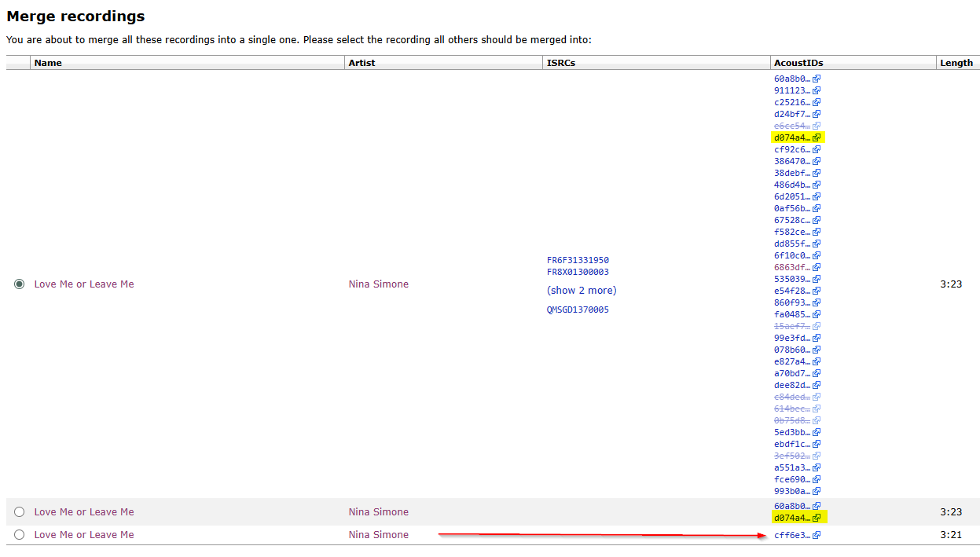Click external link icon beside AcoustID 911123
This screenshot has width=980, height=557.
click(817, 90)
